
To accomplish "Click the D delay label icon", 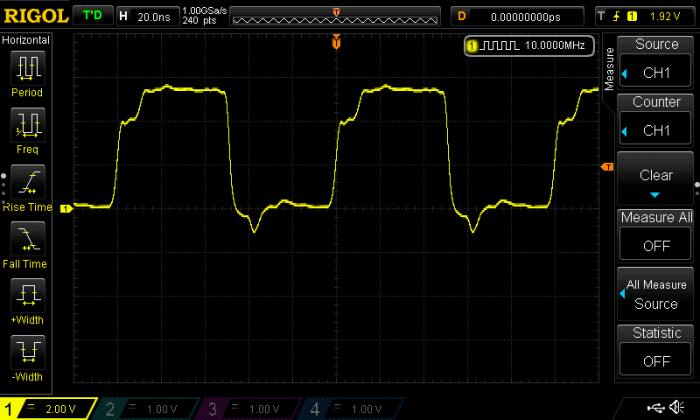I will (x=462, y=17).
